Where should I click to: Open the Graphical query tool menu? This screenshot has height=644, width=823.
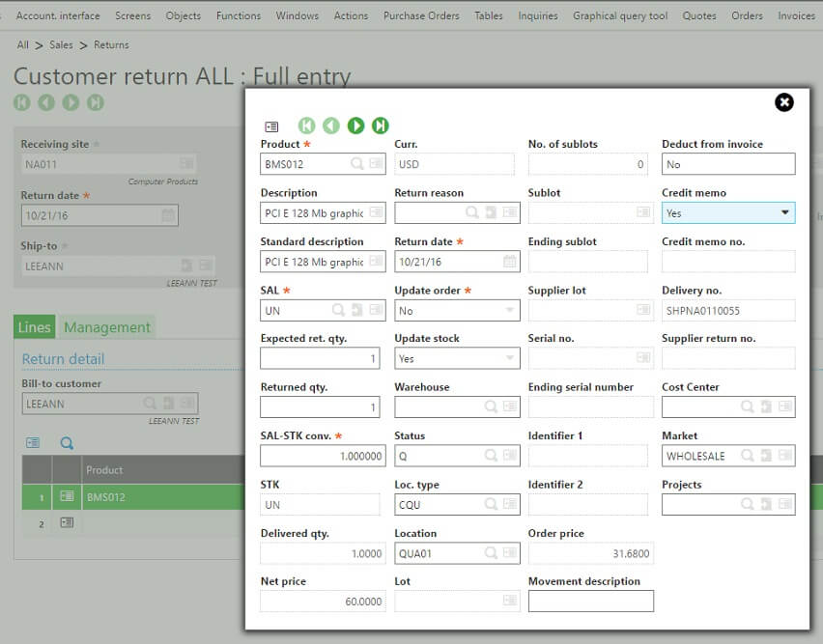[x=619, y=15]
